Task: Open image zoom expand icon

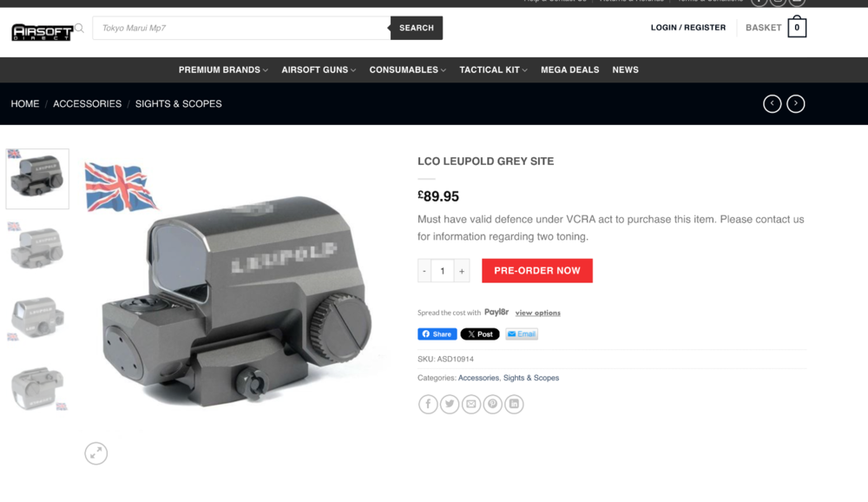Action: 95,453
